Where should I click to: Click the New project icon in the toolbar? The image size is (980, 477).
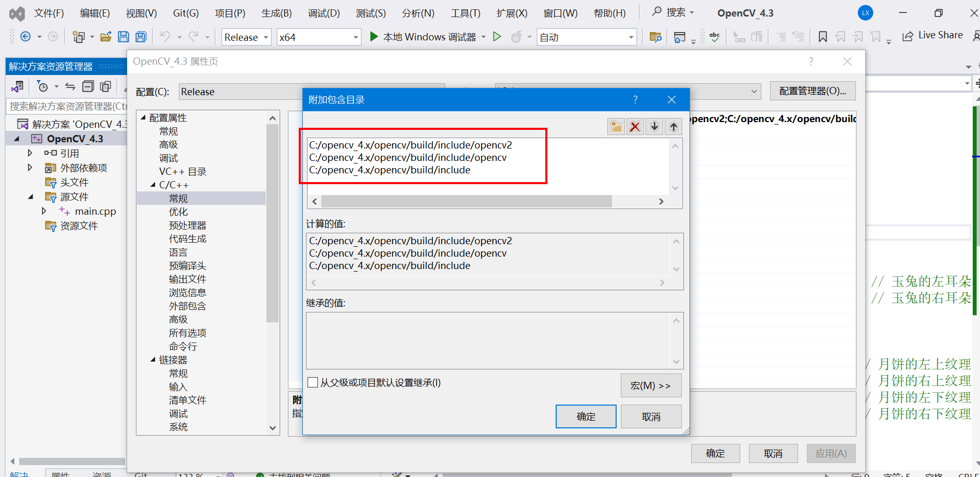[79, 37]
